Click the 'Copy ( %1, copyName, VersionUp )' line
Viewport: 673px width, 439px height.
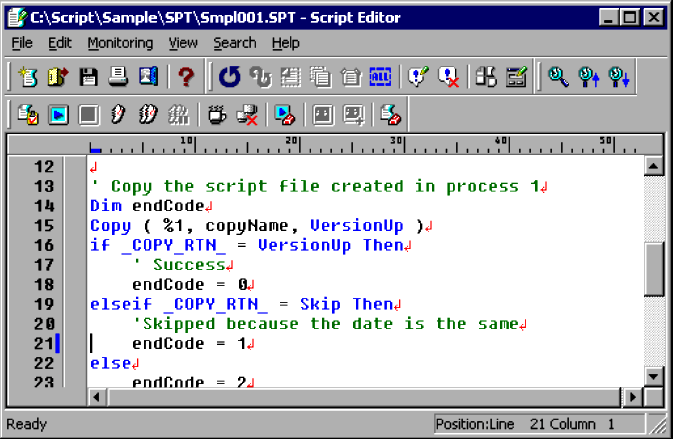[257, 226]
